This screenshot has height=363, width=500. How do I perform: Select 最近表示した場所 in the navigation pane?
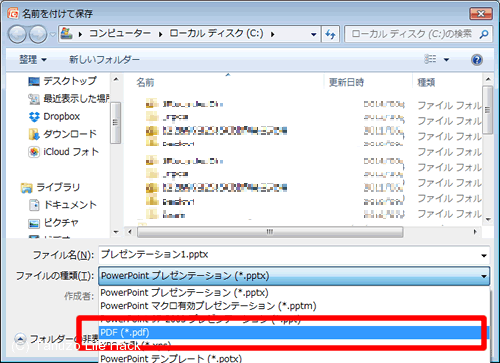(76, 98)
